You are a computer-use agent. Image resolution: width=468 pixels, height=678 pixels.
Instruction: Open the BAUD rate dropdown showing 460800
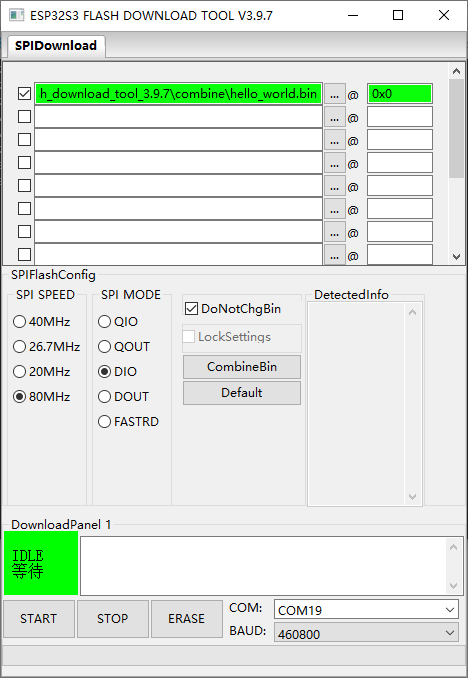click(x=366, y=633)
